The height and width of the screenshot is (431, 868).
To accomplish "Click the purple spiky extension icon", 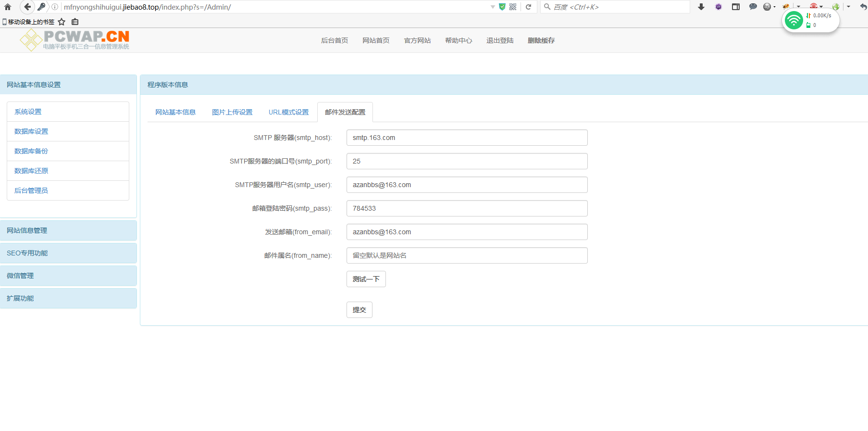I will click(x=719, y=7).
